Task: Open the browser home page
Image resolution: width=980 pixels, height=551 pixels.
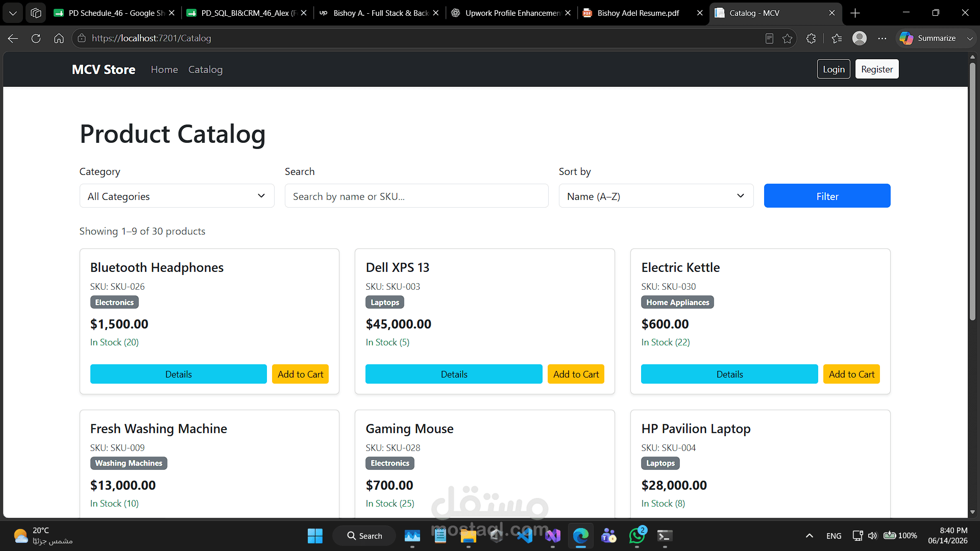Action: click(x=59, y=38)
